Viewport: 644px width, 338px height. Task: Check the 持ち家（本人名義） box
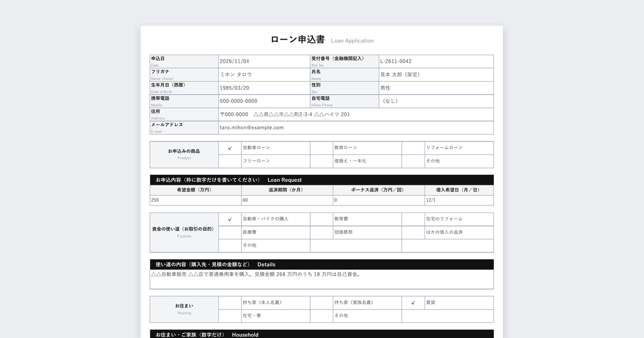230,303
